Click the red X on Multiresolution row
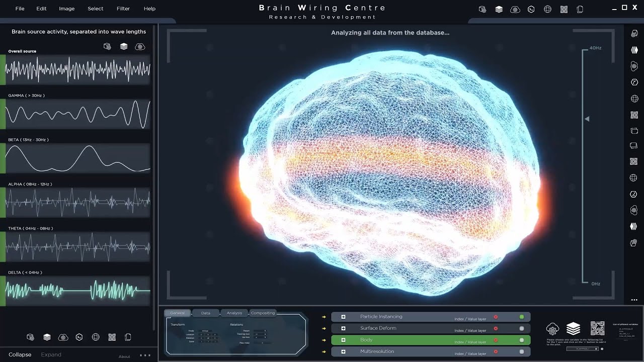 (496, 351)
